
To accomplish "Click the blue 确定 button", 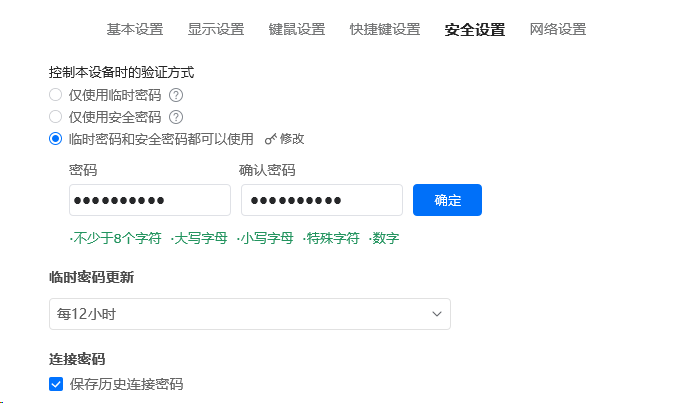I will [447, 200].
